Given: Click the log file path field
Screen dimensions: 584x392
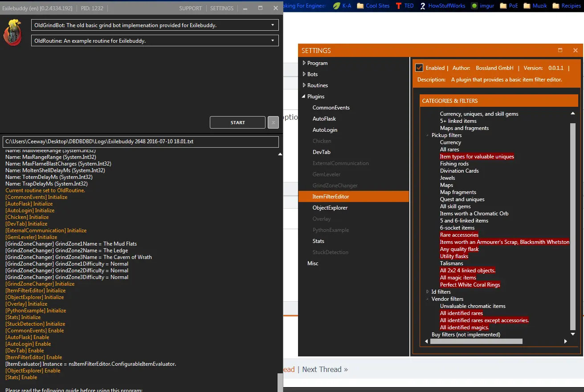Looking at the screenshot, I should [141, 142].
